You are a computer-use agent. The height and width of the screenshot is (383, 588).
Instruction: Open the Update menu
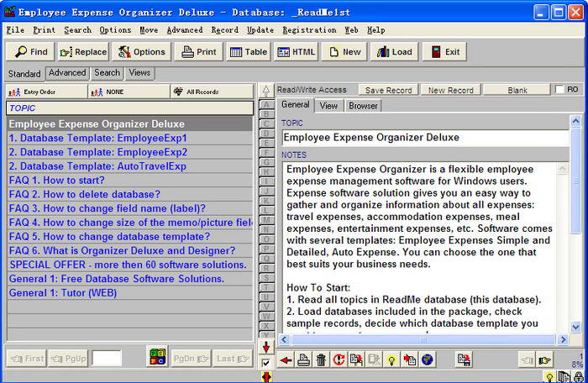260,30
